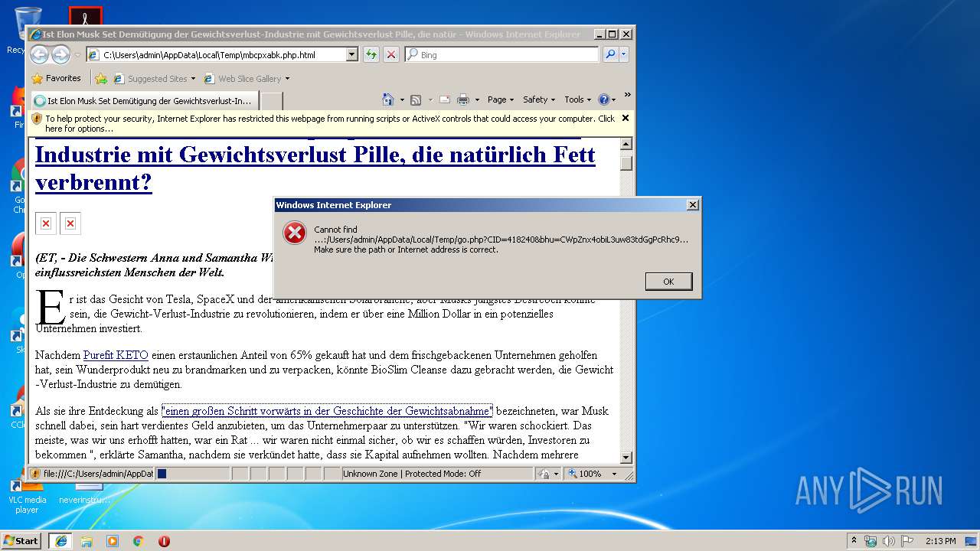The width and height of the screenshot is (980, 551).
Task: Click the second broken image placeholder
Action: click(70, 223)
